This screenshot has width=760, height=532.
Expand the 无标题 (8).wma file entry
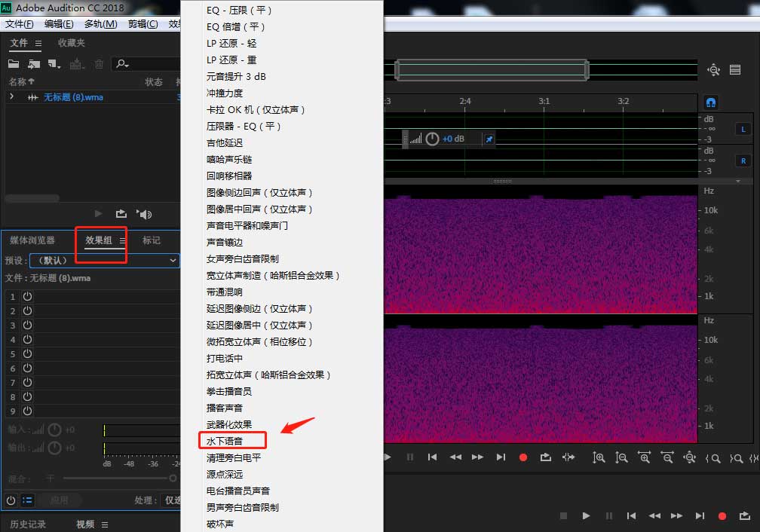pos(12,96)
